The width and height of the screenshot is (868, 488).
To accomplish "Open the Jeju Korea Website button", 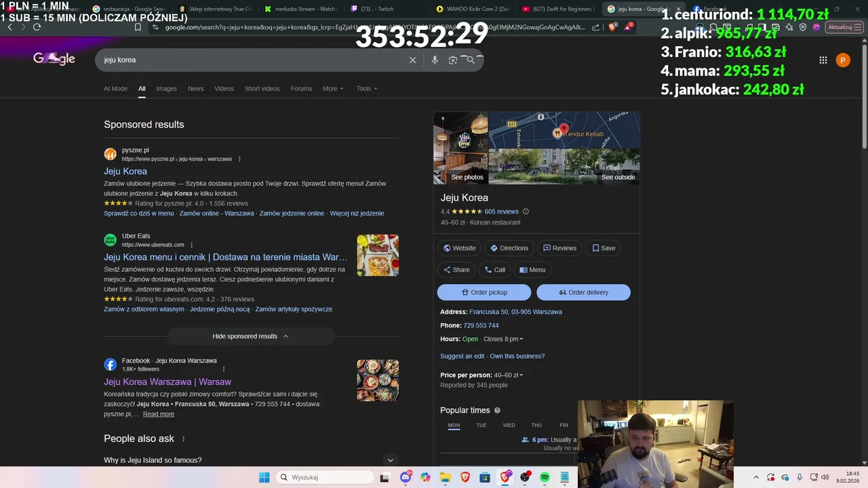I will (x=459, y=248).
